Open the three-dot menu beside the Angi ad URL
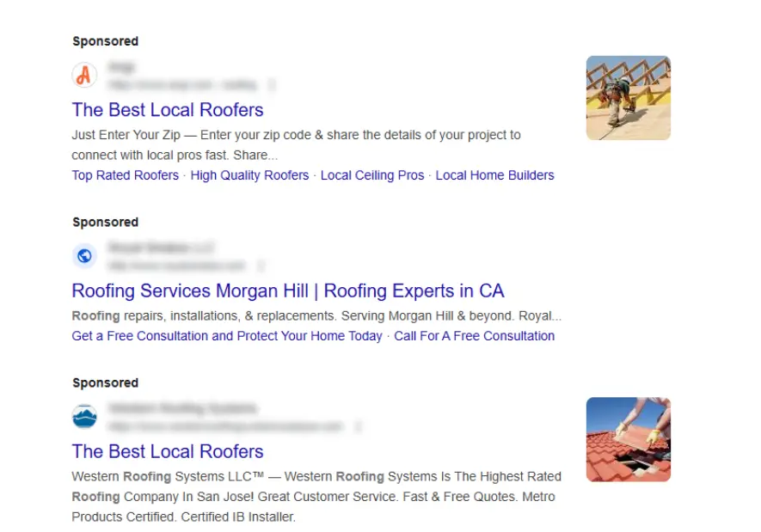Viewport: 761px width, 532px height. coord(272,85)
